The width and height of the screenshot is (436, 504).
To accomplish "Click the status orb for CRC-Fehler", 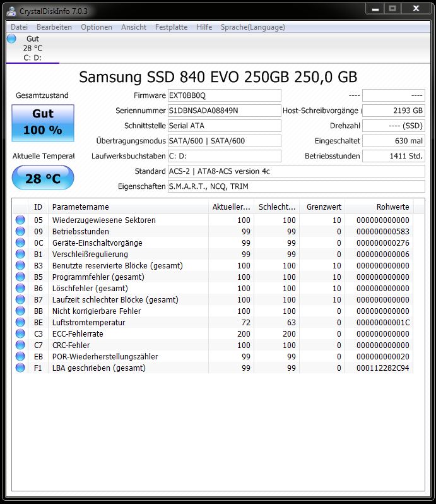I will [x=20, y=345].
